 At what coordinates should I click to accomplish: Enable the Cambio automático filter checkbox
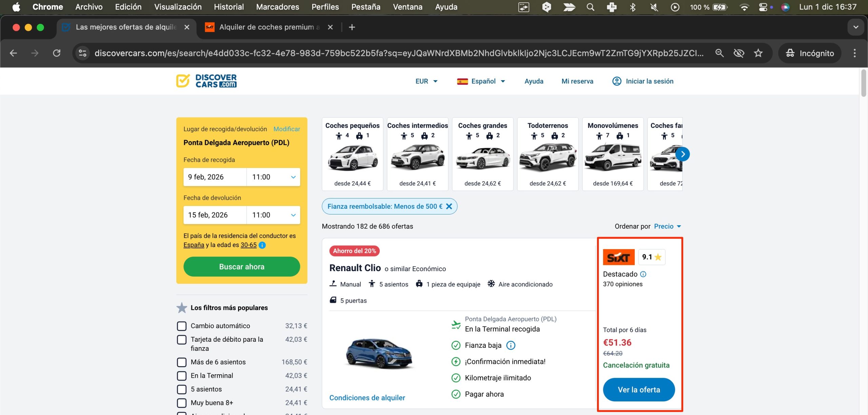coord(182,326)
